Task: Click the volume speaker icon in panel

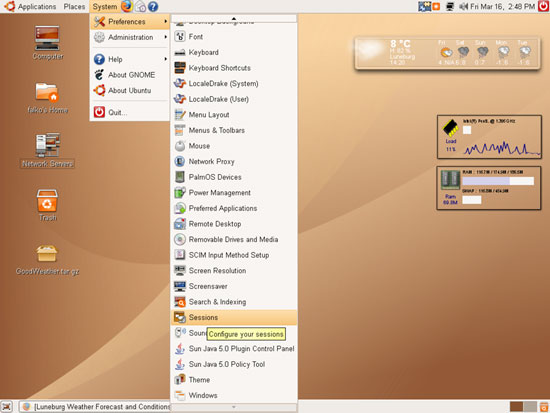Action: (464, 6)
